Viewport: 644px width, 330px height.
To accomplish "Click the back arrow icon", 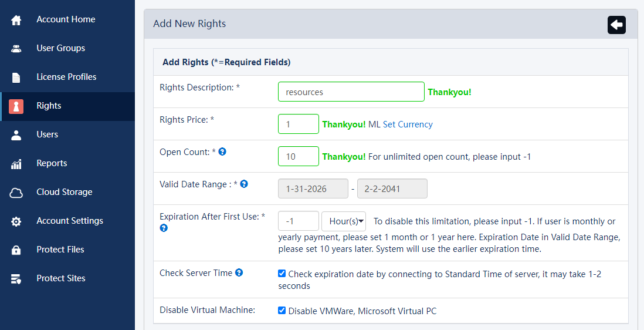I will tap(616, 25).
